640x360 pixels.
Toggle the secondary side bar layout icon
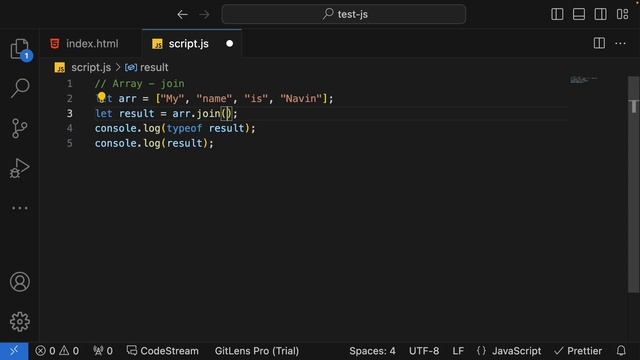pyautogui.click(x=600, y=14)
